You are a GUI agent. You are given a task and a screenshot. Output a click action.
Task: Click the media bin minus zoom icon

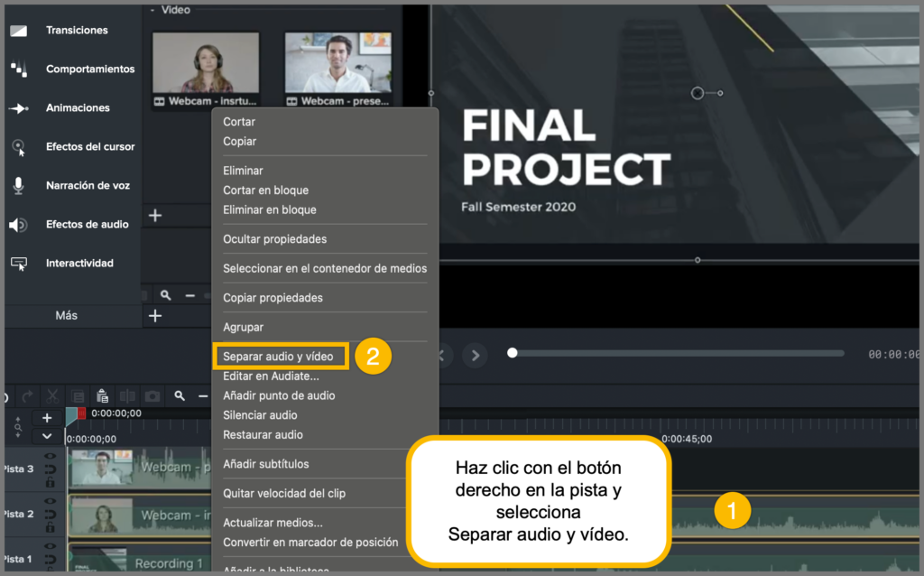tap(189, 295)
